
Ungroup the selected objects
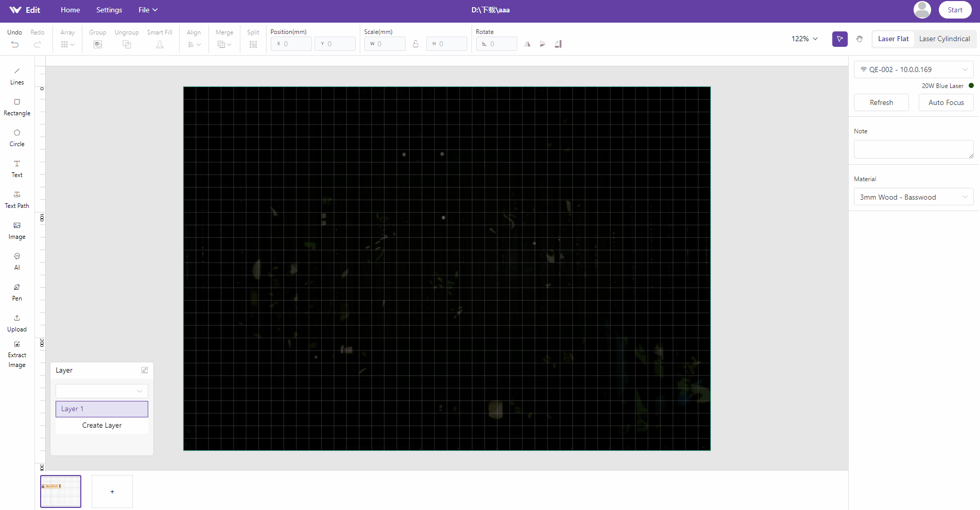pyautogui.click(x=127, y=39)
